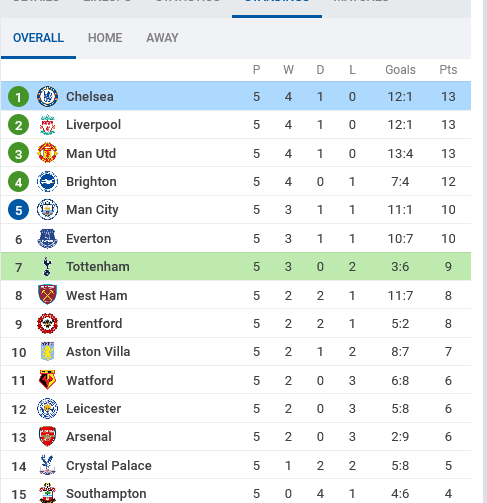
Task: Click the Arsenal cannon crest
Action: click(x=47, y=436)
